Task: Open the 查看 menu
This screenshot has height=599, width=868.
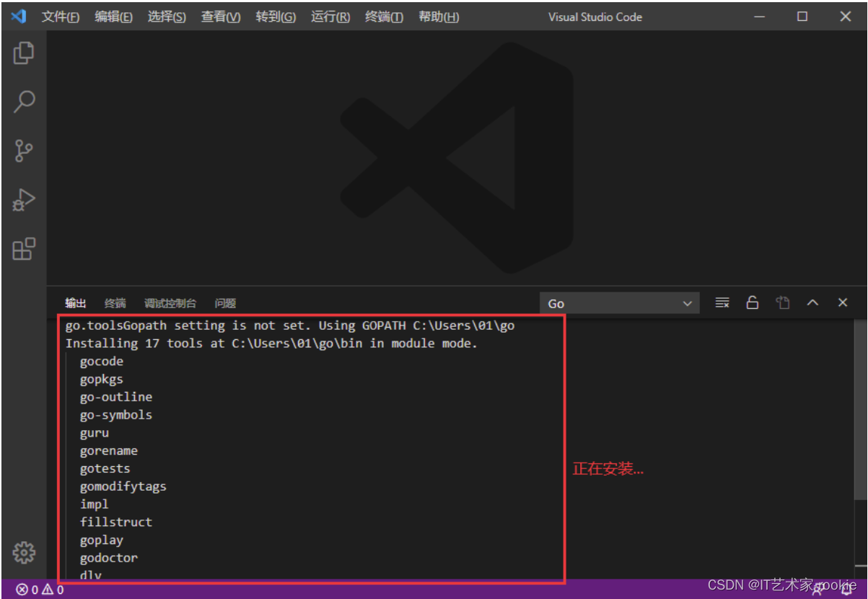Action: coord(221,17)
